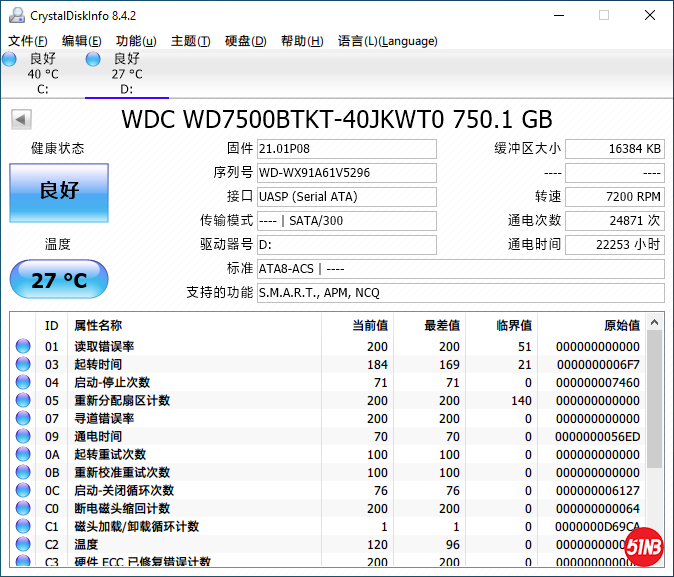
Task: Click the 当前值 column header
Action: coord(357,325)
